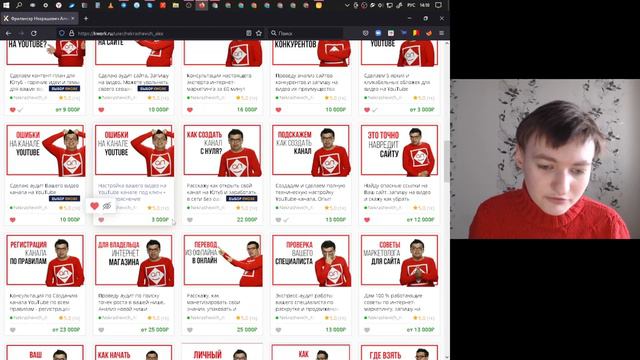Switch to Firefox taskbar icon
640x360 pixels.
pyautogui.click(x=202, y=5)
